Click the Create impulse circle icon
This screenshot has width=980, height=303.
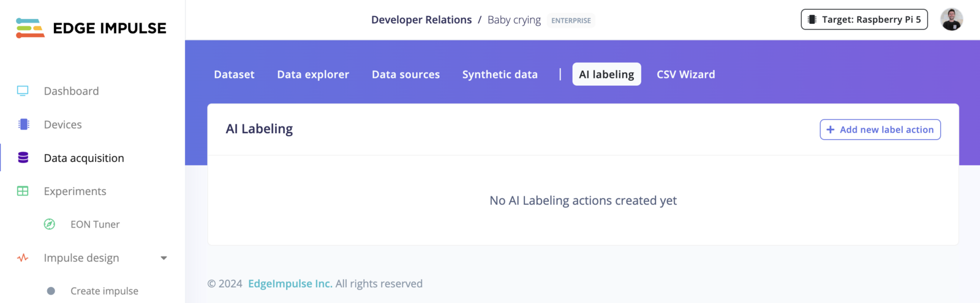(51, 291)
